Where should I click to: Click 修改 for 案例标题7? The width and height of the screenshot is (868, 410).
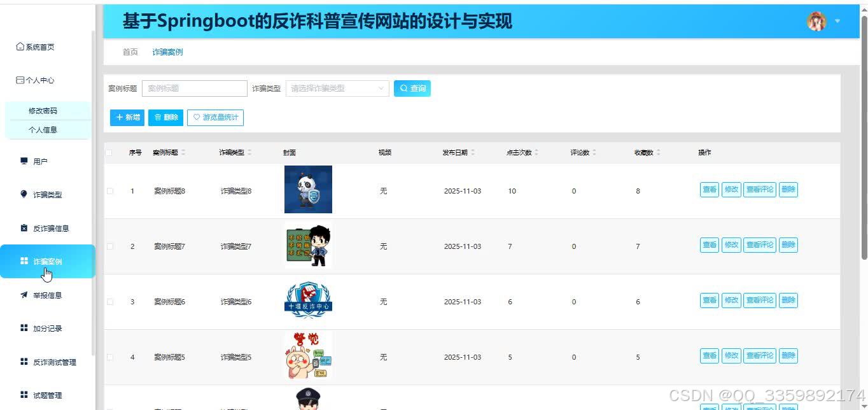pos(731,244)
